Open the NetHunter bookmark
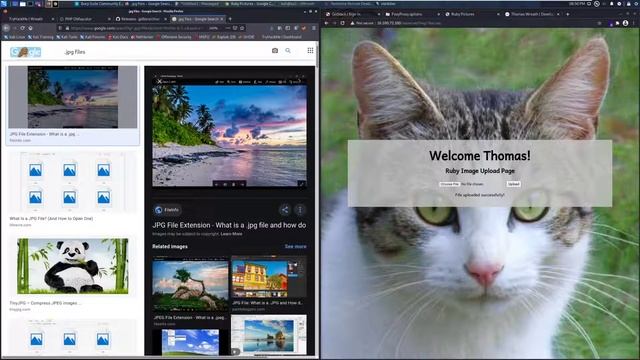Screen dimensions: 640x360 coord(142,37)
